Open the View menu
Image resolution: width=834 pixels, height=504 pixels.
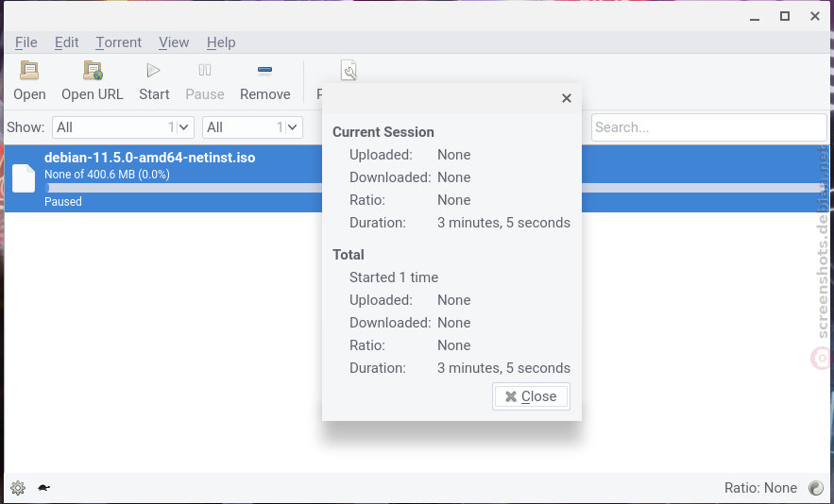pos(174,42)
